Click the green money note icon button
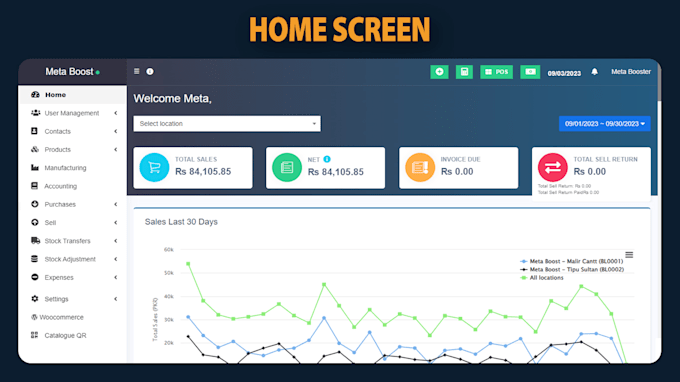The width and height of the screenshot is (680, 382). (530, 72)
